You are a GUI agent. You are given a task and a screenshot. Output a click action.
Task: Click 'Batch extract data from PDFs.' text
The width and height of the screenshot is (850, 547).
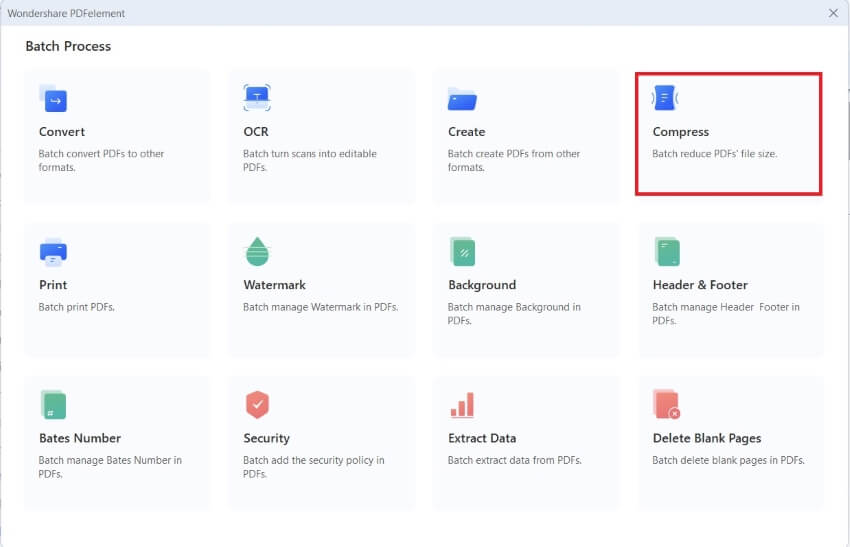pyautogui.click(x=514, y=460)
